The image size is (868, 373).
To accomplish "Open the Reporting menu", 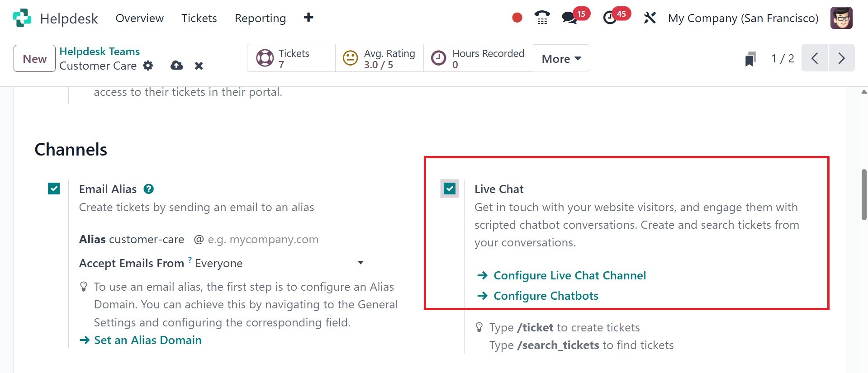I will coord(260,18).
